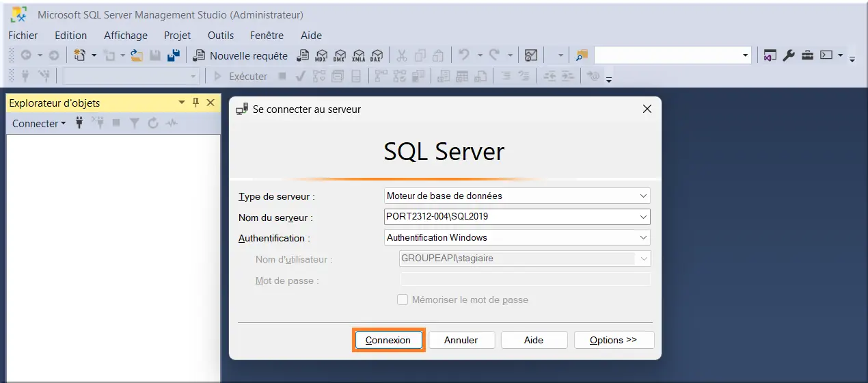This screenshot has height=383, width=868.
Task: Open the Outils menu
Action: pos(221,36)
